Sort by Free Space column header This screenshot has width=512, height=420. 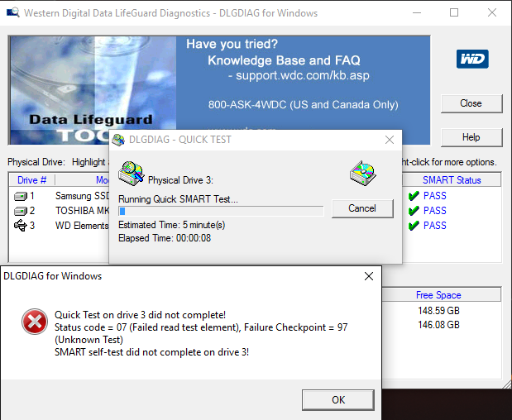[438, 295]
